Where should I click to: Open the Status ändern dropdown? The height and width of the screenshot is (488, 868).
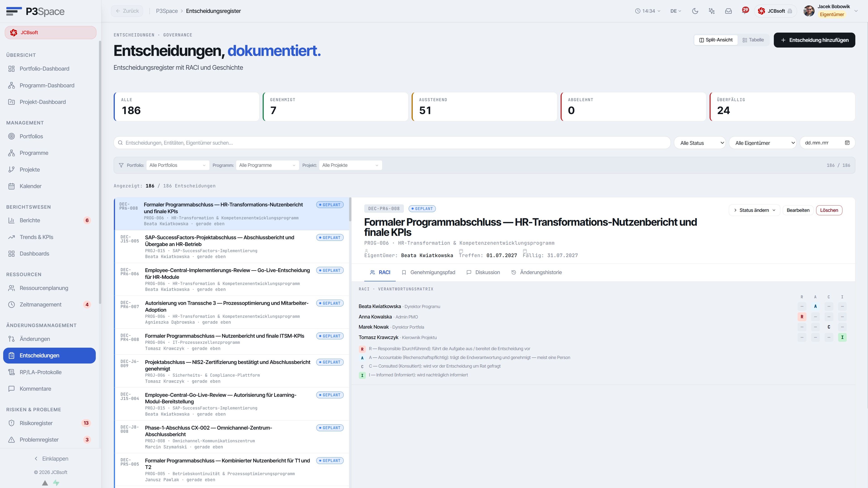coord(754,210)
